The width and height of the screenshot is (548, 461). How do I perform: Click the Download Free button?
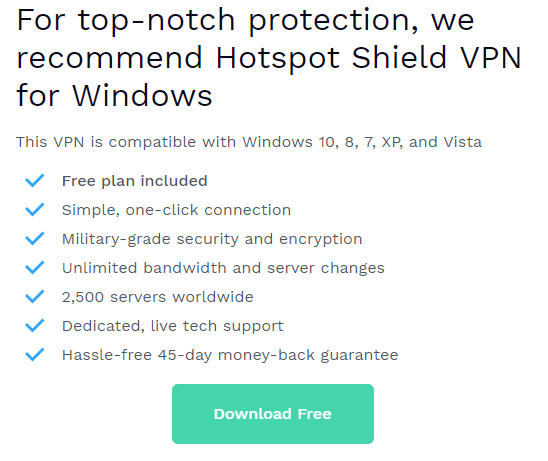tap(273, 414)
